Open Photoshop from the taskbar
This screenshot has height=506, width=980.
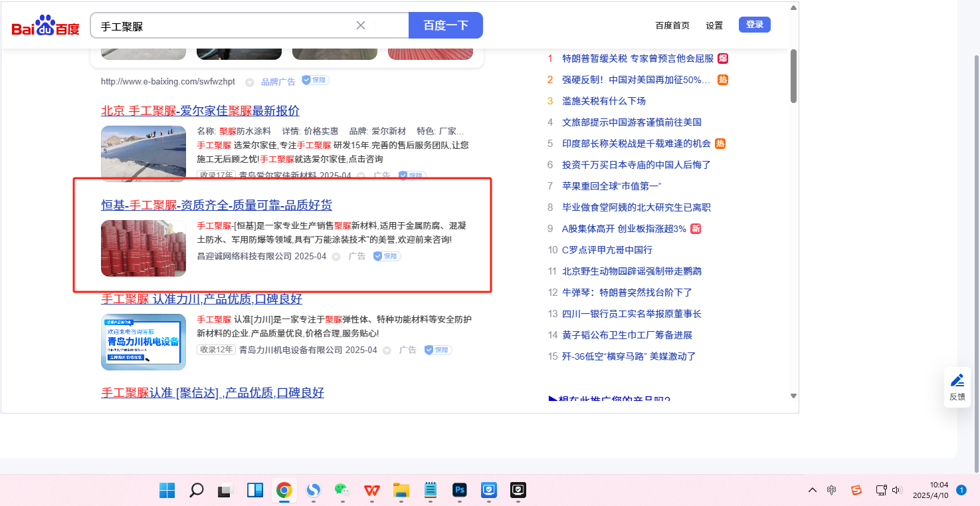(x=459, y=490)
